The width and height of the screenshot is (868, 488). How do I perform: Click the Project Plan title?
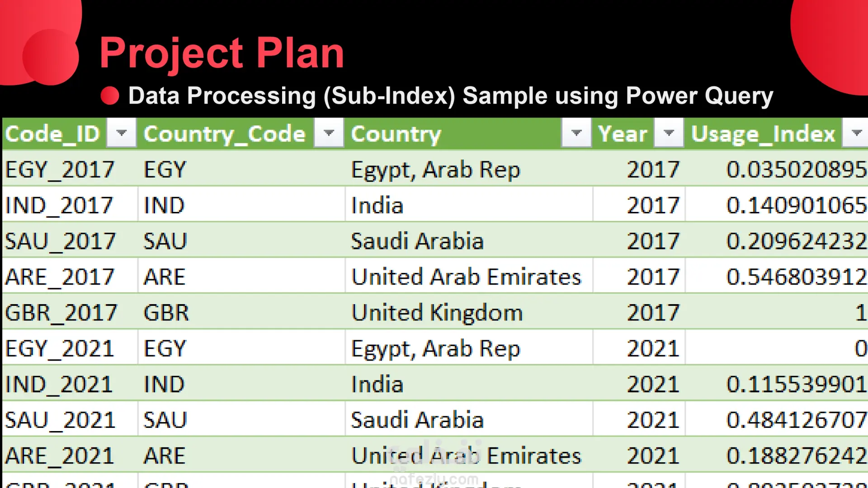[x=222, y=53]
